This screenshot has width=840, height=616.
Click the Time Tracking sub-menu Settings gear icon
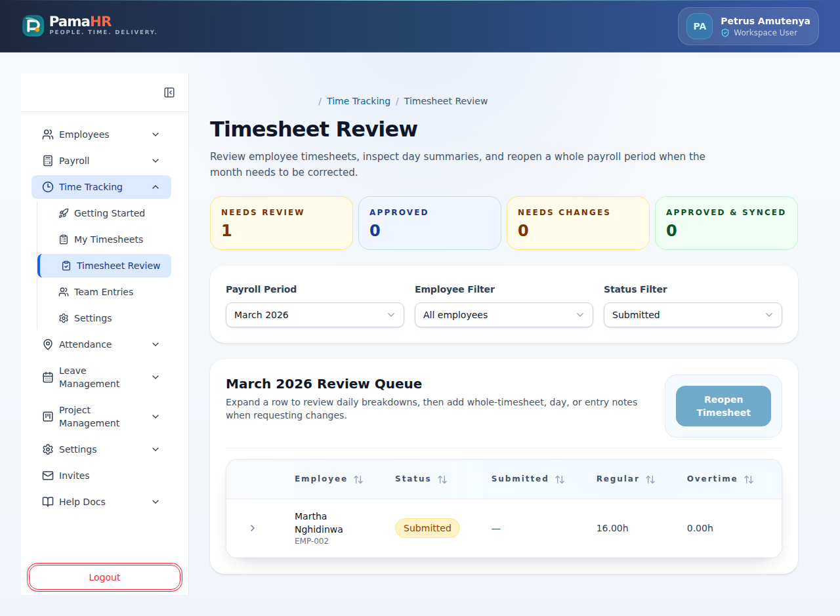coord(64,318)
